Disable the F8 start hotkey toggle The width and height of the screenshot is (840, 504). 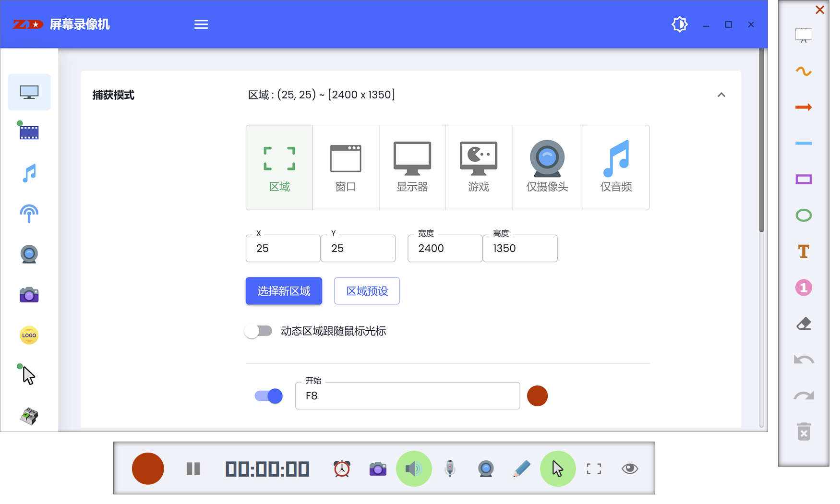coord(268,396)
